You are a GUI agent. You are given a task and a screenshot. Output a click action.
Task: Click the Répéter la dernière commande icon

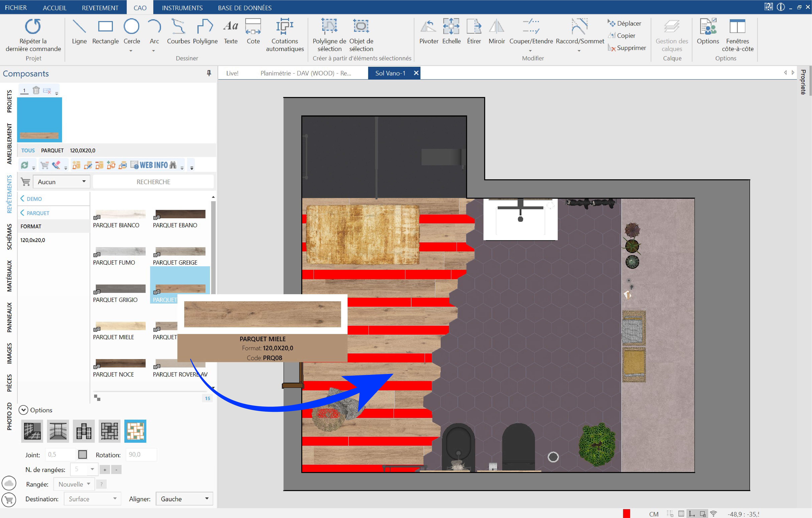[x=33, y=27]
